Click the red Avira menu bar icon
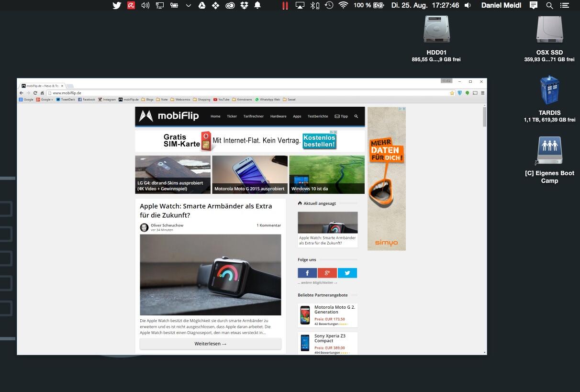This screenshot has width=580, height=392. point(131,5)
